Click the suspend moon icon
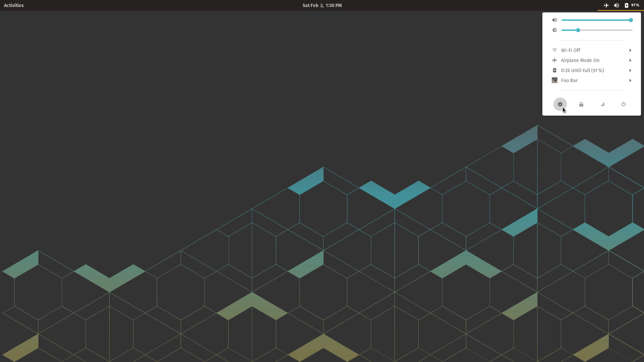The height and width of the screenshot is (362, 644). click(602, 104)
